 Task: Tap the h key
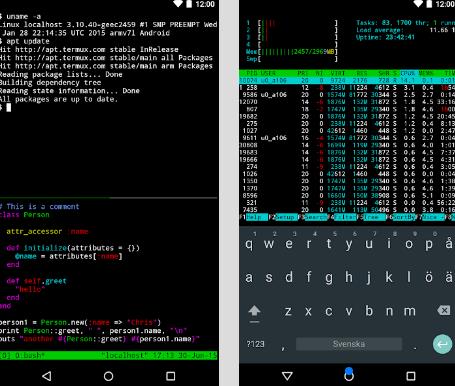pos(349,277)
